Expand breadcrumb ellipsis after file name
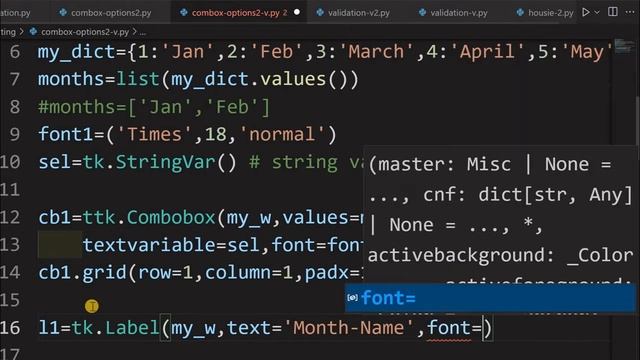The image size is (640, 360). pos(142,32)
